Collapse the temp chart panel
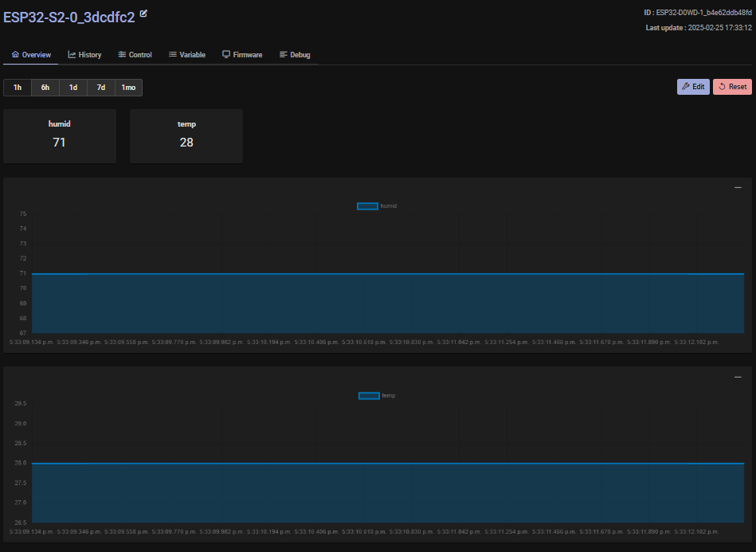 (738, 377)
